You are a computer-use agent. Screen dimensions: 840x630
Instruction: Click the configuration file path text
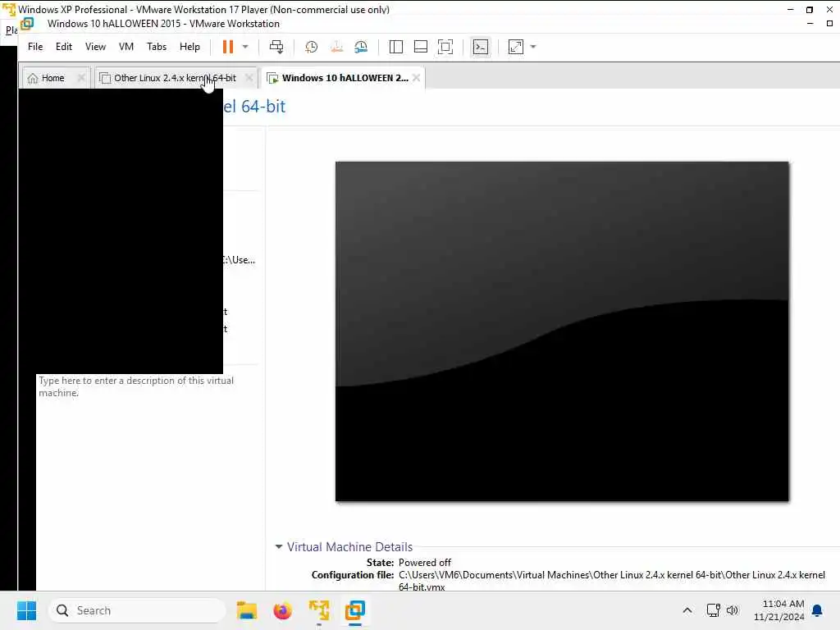coord(612,581)
